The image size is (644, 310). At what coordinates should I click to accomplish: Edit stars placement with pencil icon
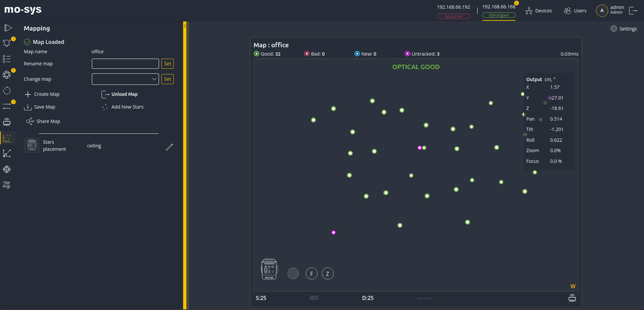pos(169,147)
